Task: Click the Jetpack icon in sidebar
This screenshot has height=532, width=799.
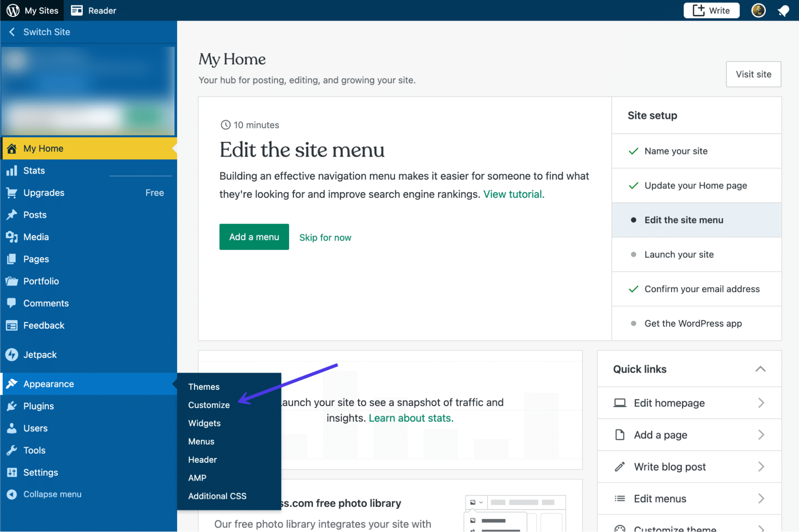Action: (12, 355)
